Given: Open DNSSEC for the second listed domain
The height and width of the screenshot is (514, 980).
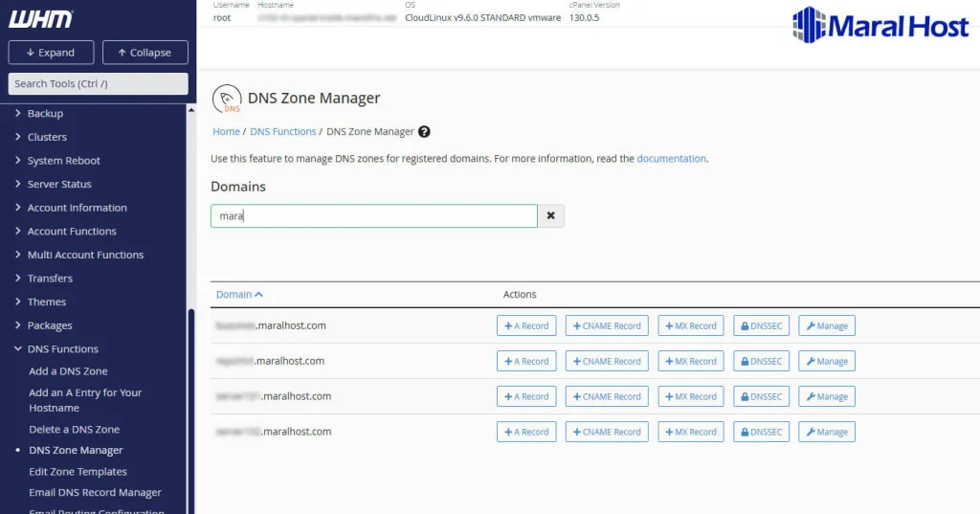Looking at the screenshot, I should pyautogui.click(x=761, y=362).
